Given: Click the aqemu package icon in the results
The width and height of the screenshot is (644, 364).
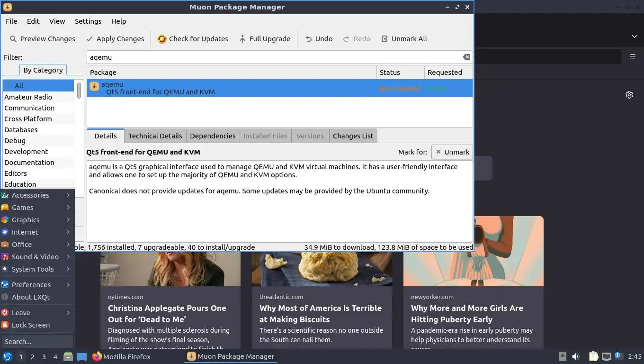Looking at the screenshot, I should 94,86.
